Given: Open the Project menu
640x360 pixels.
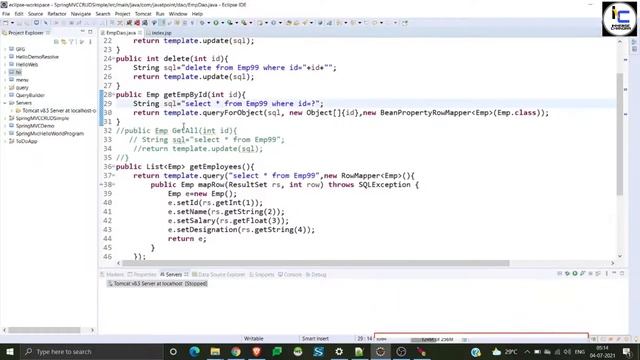Looking at the screenshot, I should coord(122,14).
